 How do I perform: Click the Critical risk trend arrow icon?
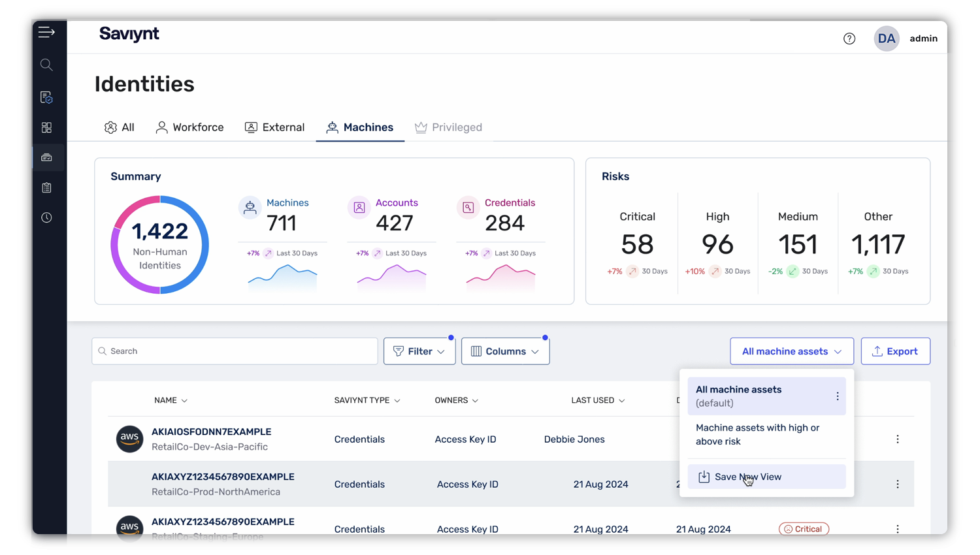click(x=632, y=271)
